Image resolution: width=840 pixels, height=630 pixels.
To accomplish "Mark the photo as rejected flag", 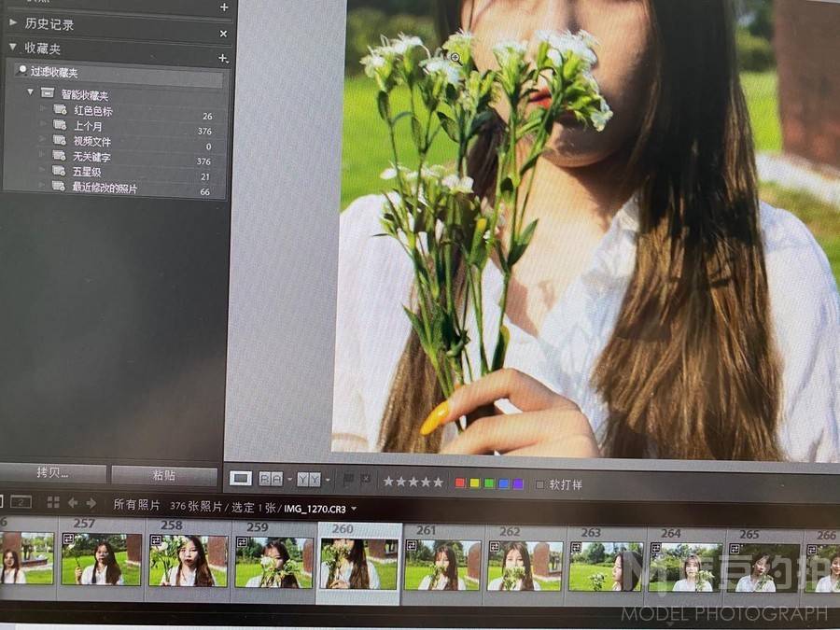I will [366, 480].
